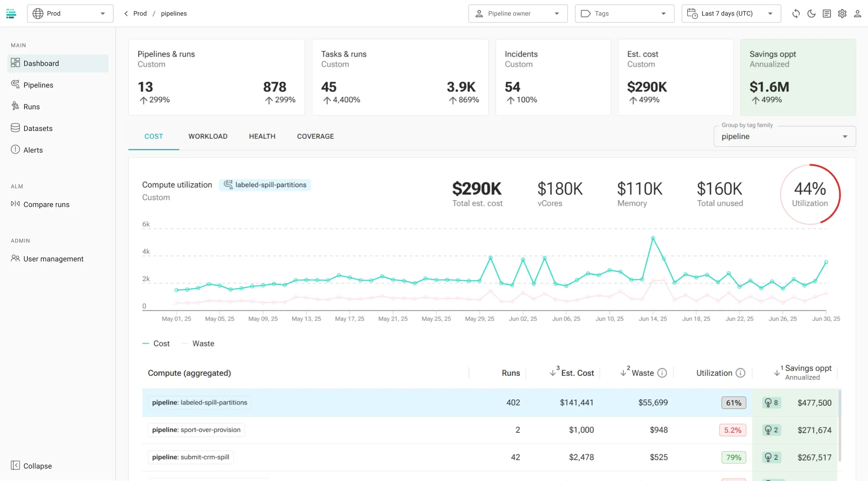
Task: Switch to the HEALTH tab
Action: [x=262, y=136]
